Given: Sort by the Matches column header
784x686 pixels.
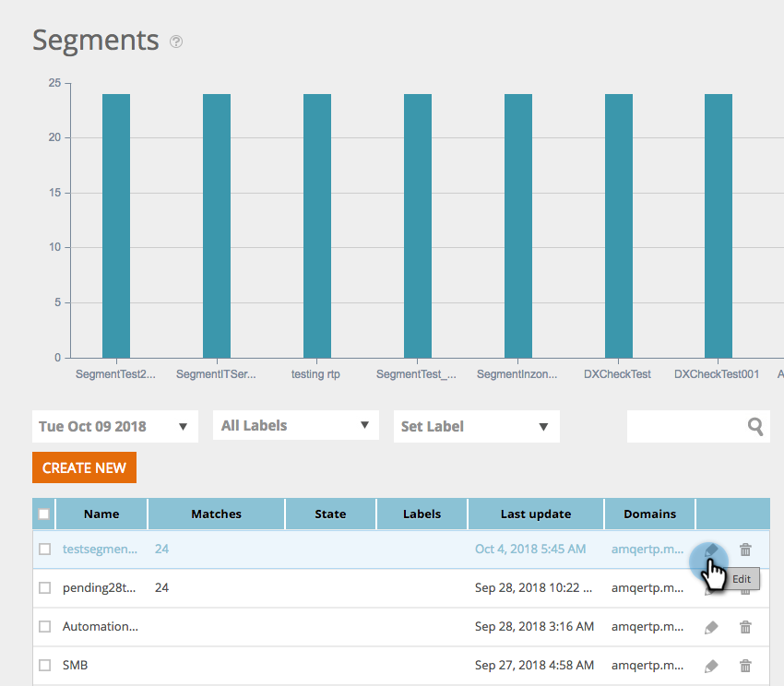Looking at the screenshot, I should (x=216, y=514).
